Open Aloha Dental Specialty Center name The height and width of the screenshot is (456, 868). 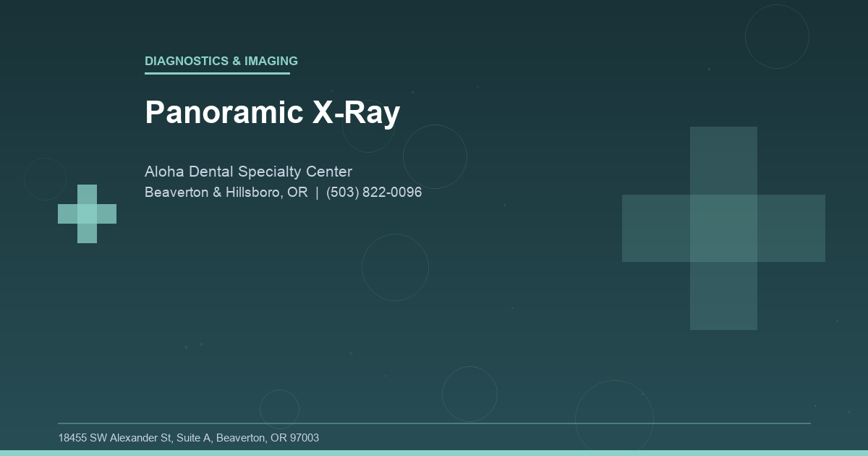pos(248,172)
